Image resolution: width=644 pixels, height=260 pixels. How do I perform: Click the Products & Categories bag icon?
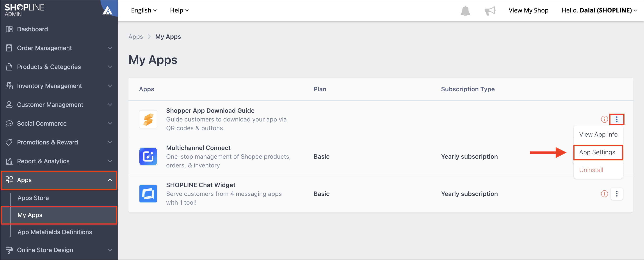tap(9, 67)
